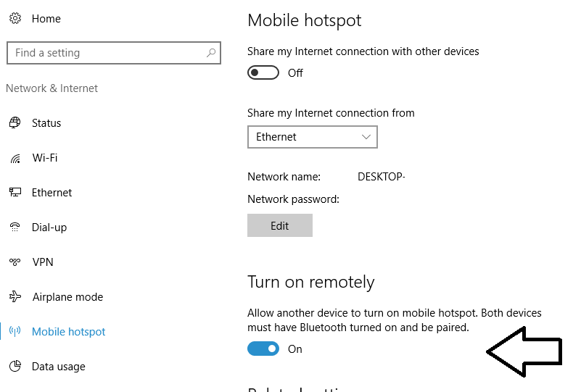Expand dropdown using its chevron arrow
Image resolution: width=581 pixels, height=392 pixels.
366,137
